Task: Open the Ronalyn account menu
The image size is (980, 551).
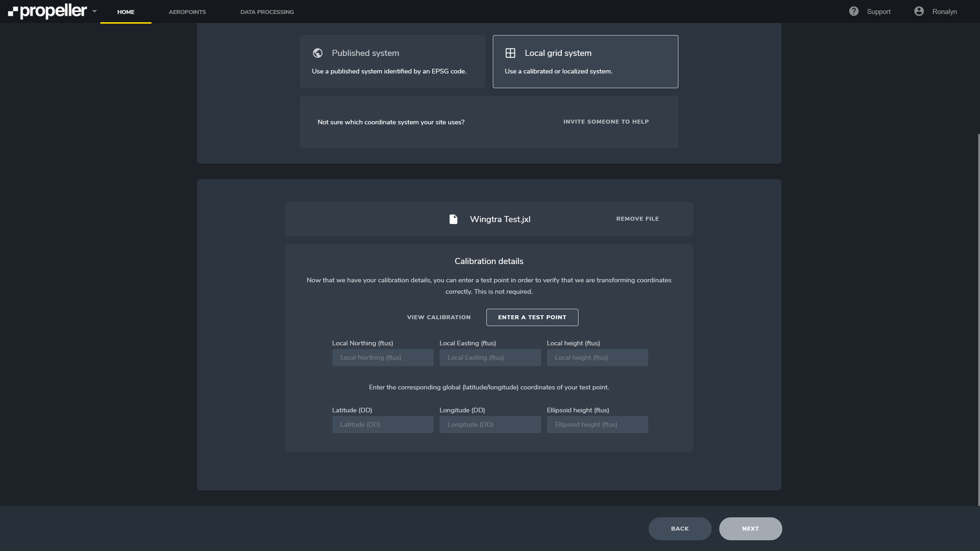Action: coord(944,12)
